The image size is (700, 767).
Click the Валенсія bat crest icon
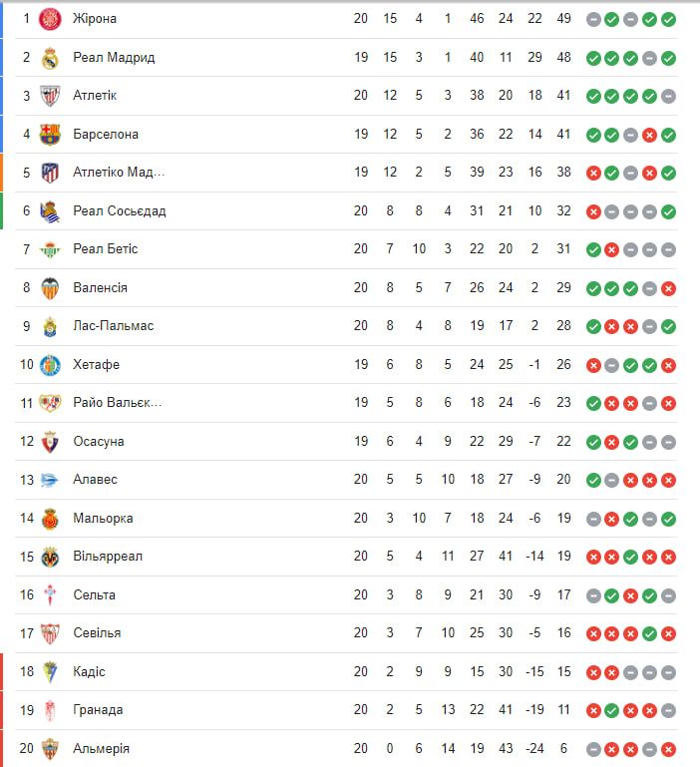tap(50, 288)
